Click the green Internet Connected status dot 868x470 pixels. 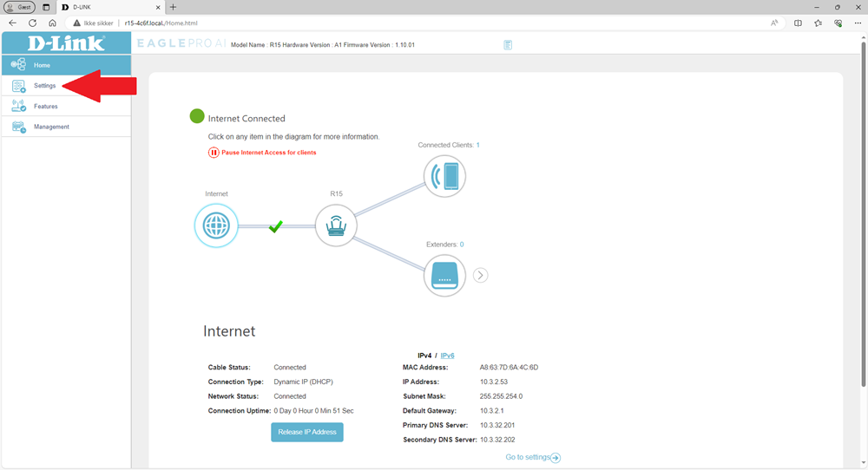click(197, 116)
